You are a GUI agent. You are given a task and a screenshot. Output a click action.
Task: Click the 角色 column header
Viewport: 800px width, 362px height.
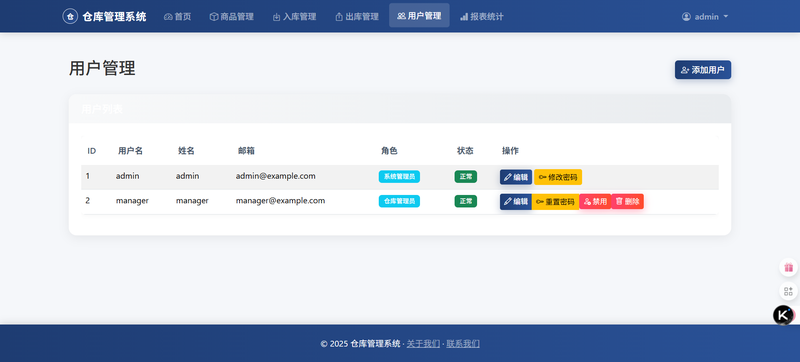tap(389, 151)
